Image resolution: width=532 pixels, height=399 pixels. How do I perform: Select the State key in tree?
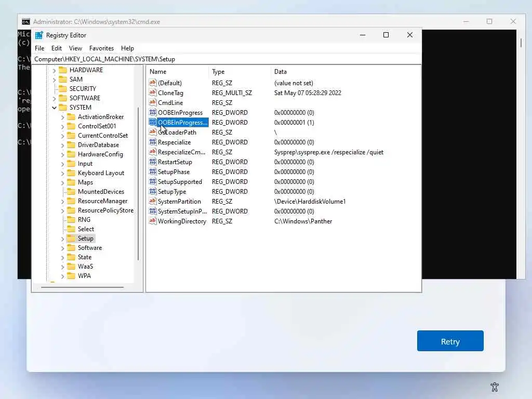85,257
